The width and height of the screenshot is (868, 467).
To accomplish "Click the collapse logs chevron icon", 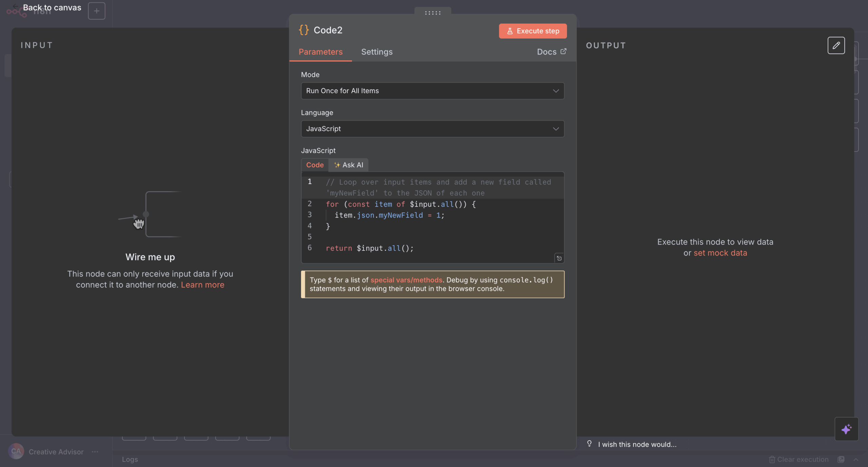I will point(855,460).
